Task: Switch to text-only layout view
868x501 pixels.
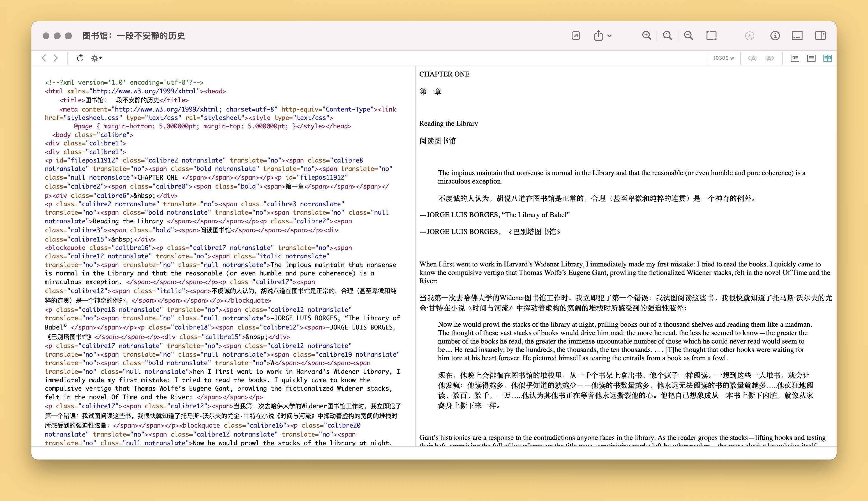Action: point(811,58)
